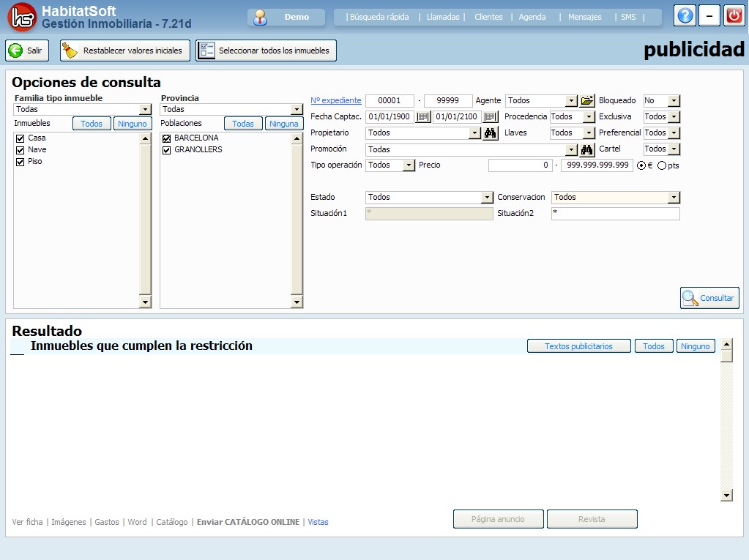
Task: Select the euro currency radio button
Action: [641, 165]
